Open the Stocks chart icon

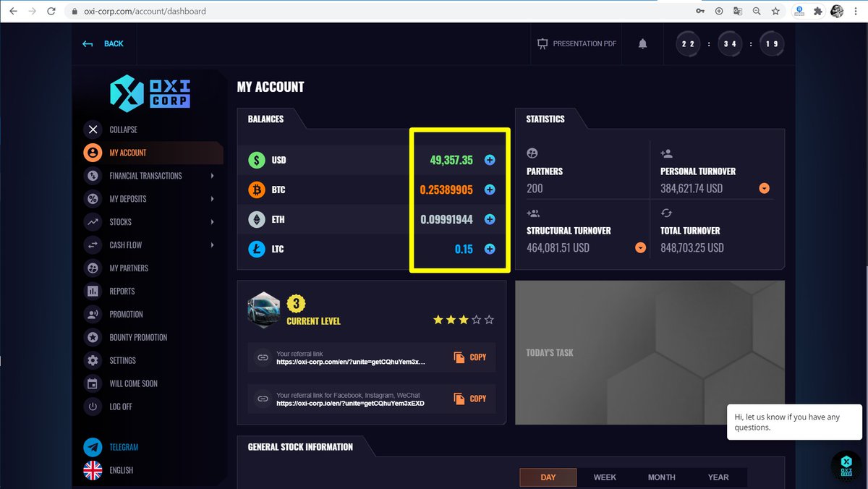(x=93, y=222)
